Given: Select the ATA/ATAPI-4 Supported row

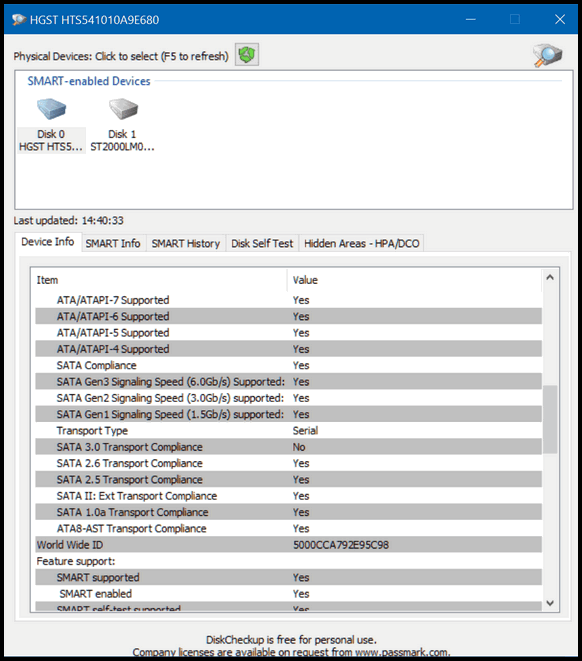Looking at the screenshot, I should (x=288, y=349).
